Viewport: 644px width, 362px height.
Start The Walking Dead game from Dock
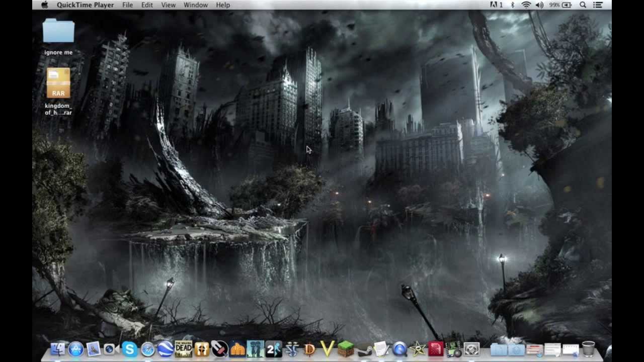(184, 349)
